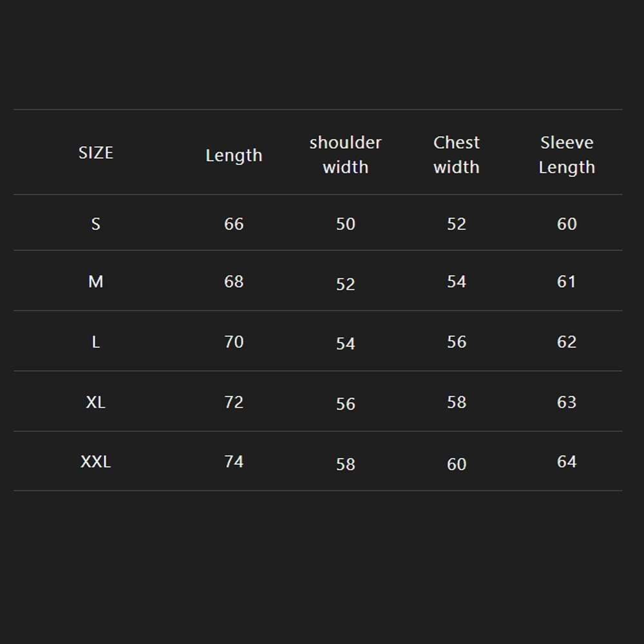Click the XL size row label
Image resolution: width=644 pixels, height=644 pixels.
coord(95,402)
